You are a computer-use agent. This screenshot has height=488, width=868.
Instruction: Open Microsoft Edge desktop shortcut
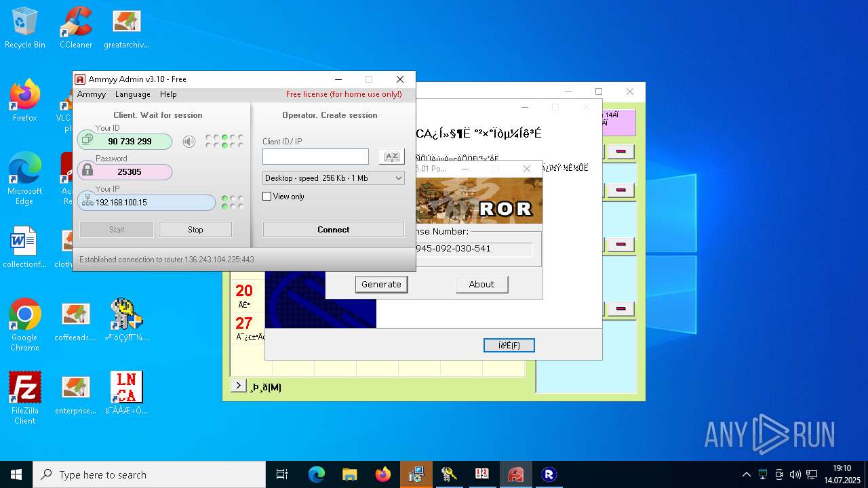pos(24,179)
